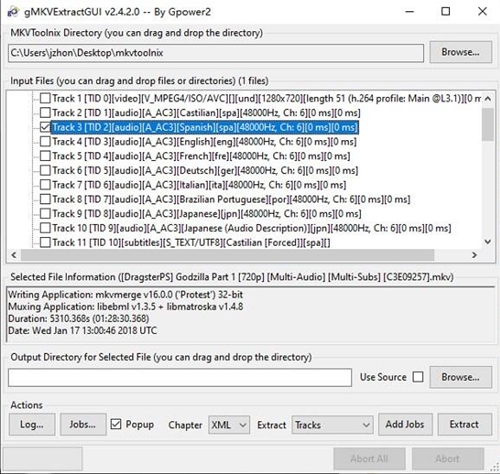This screenshot has width=500, height=474.
Task: Maximize the gMKVExtractGUI window
Action: 446,12
